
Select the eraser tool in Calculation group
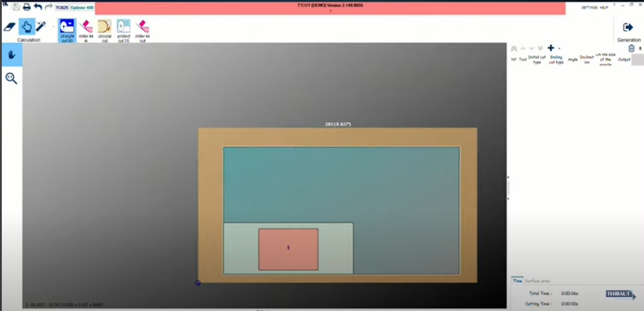pos(10,26)
